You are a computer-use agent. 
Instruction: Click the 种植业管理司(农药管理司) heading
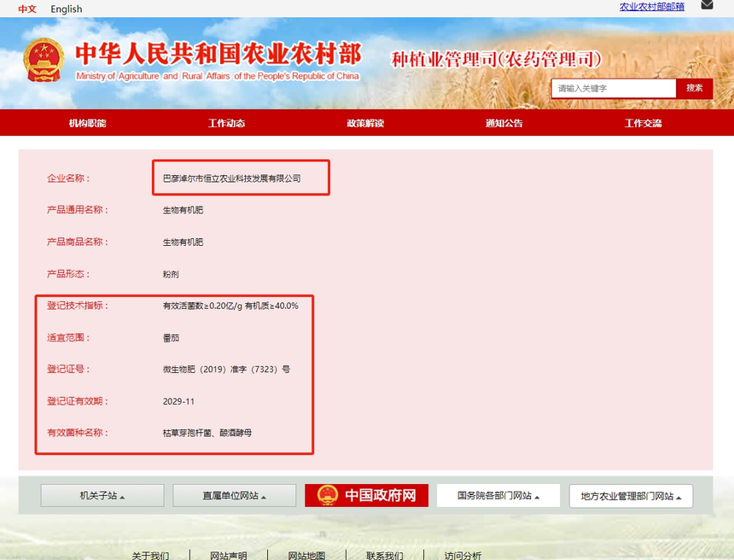click(x=496, y=60)
